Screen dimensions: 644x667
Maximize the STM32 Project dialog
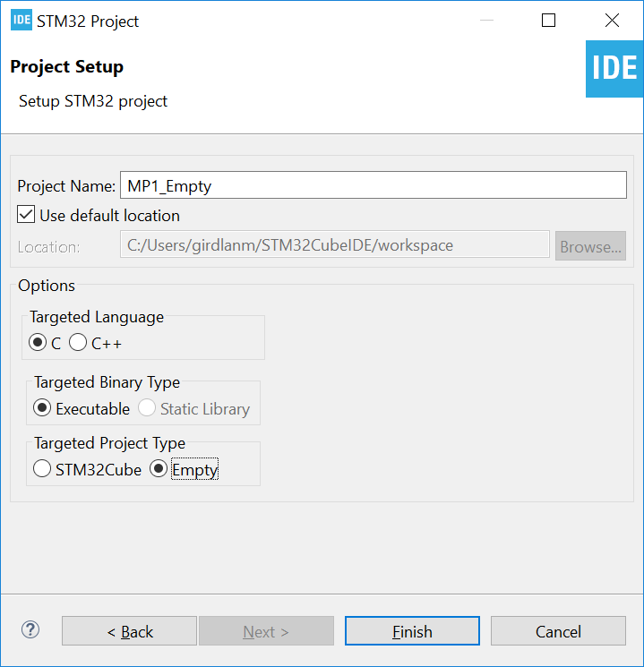(x=548, y=20)
